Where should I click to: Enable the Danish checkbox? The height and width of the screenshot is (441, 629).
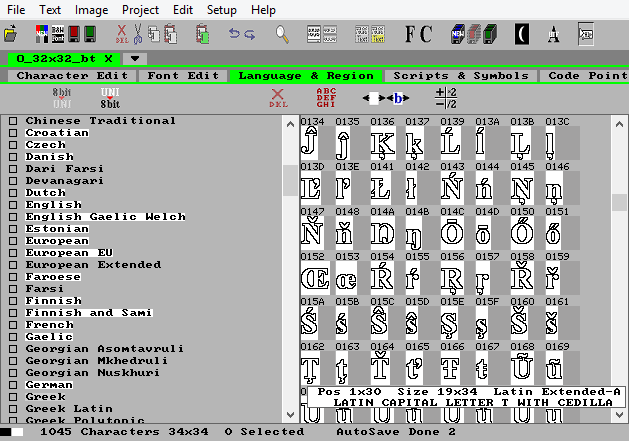[13, 156]
